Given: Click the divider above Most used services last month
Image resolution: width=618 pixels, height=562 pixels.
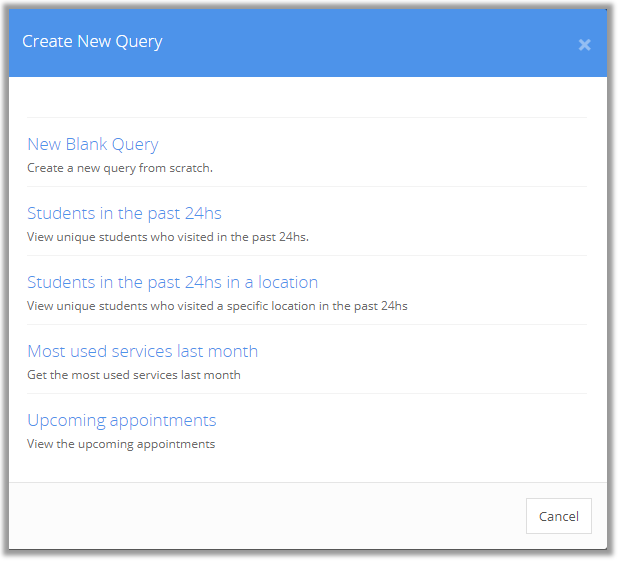Looking at the screenshot, I should pos(308,324).
